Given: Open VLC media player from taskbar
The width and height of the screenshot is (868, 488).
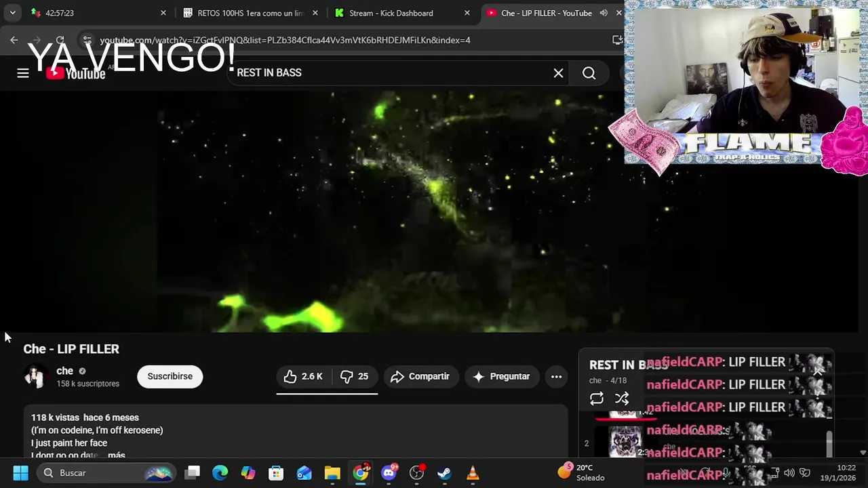Looking at the screenshot, I should pos(473,473).
